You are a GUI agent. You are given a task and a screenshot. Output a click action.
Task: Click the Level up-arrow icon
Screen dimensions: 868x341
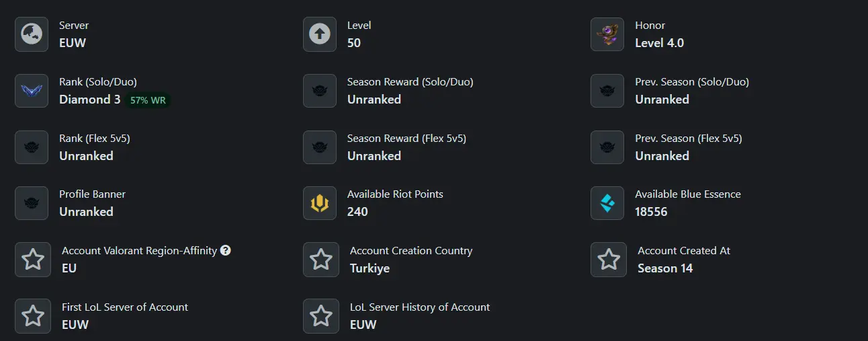click(320, 34)
